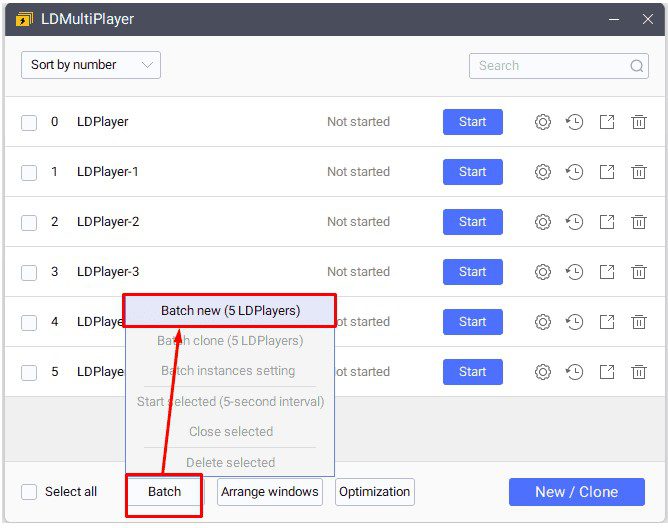Tick checkbox for LDPlayer-1
The width and height of the screenshot is (668, 528).
[29, 173]
